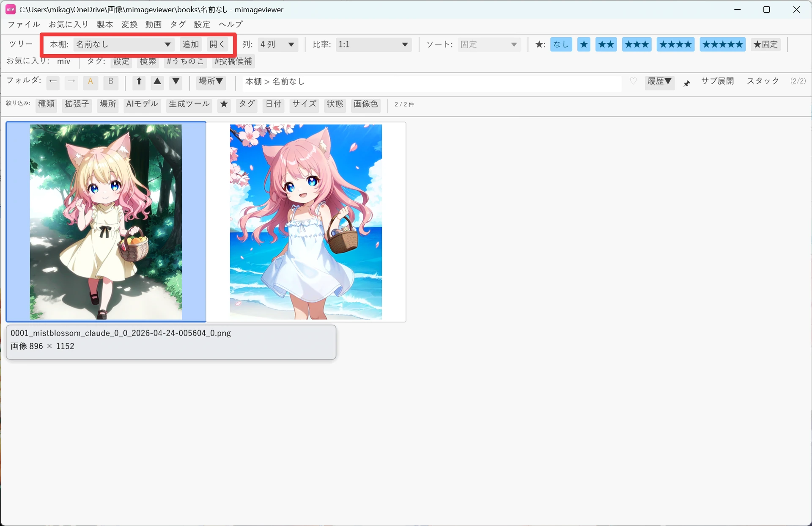Click the tag 設定 button

(121, 61)
